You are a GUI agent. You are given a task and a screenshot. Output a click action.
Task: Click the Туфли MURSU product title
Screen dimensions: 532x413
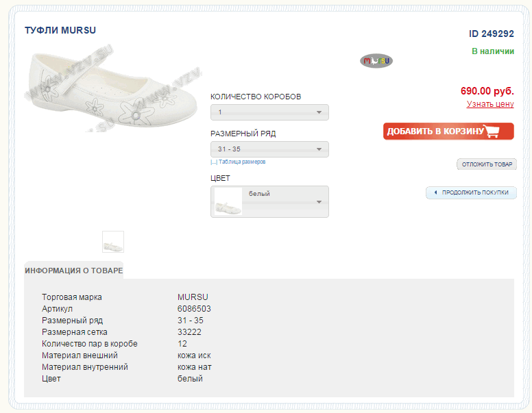point(60,30)
